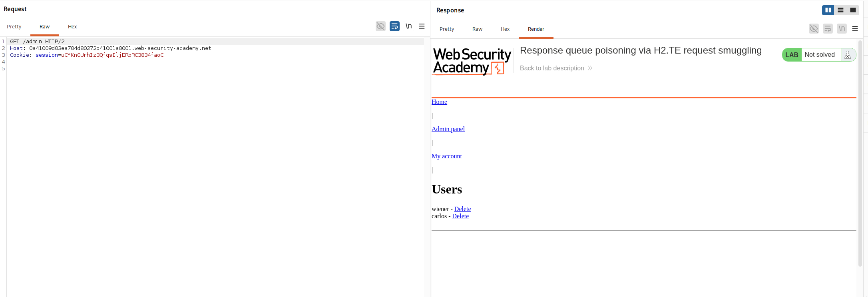Open the My account link
This screenshot has height=297, width=868.
pos(447,156)
